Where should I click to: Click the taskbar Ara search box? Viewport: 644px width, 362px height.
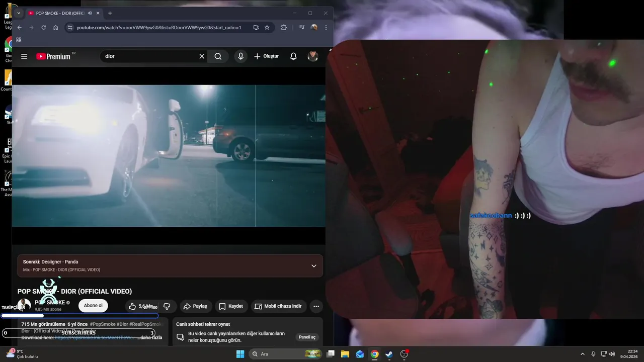pos(286,354)
